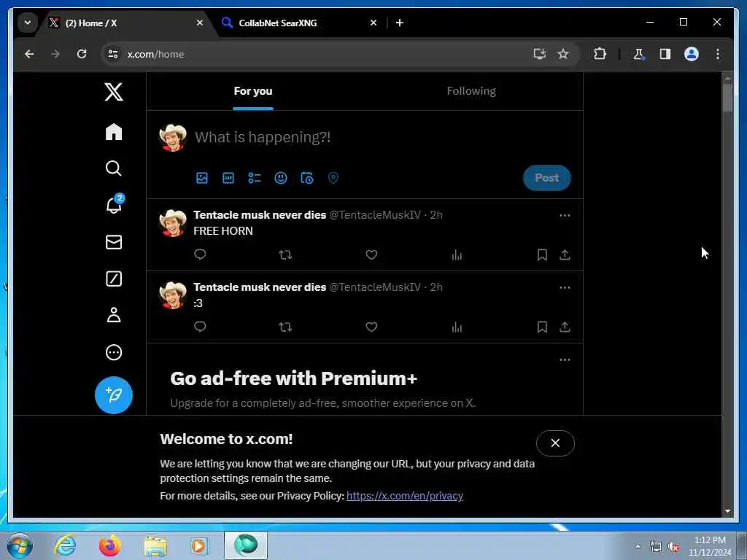Schedule post icon in composer
This screenshot has height=560, width=747.
[307, 178]
